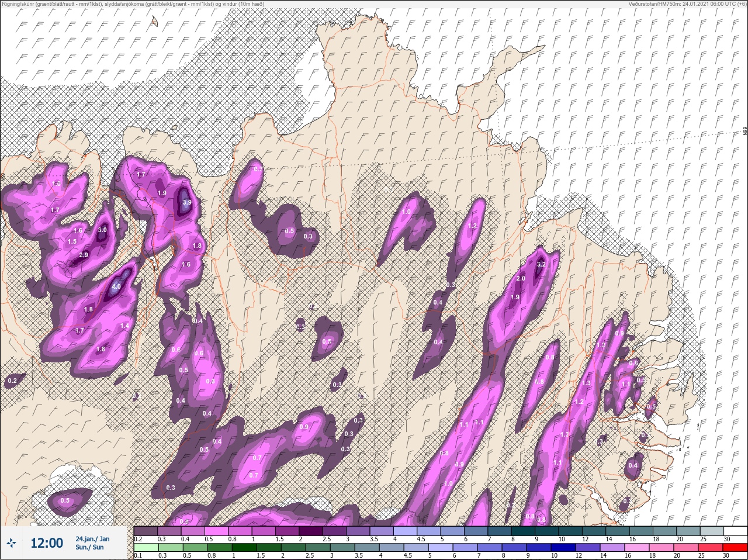Select the red 30 swatch in the lower legend row
Image resolution: width=748 pixels, height=560 pixels.
[735, 548]
